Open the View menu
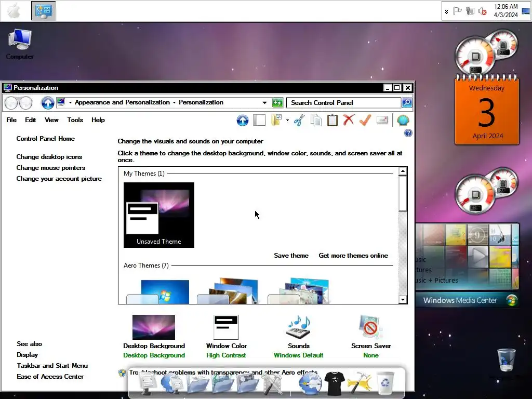 (x=51, y=120)
